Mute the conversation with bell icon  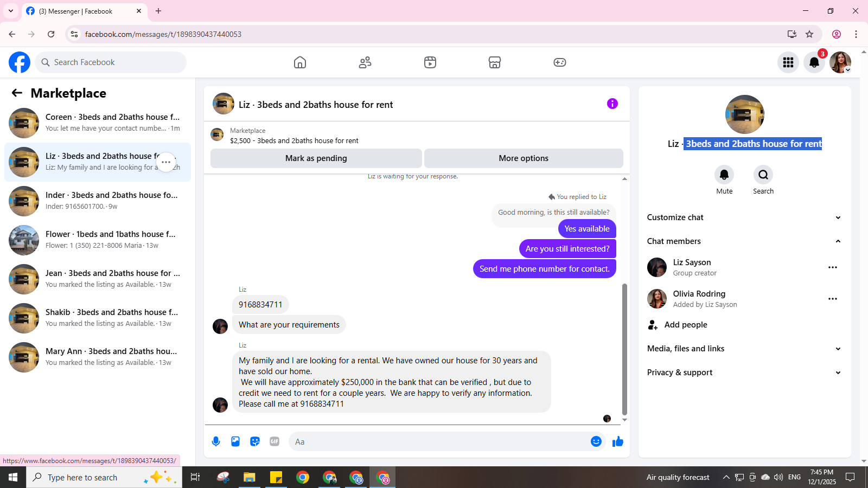point(724,175)
